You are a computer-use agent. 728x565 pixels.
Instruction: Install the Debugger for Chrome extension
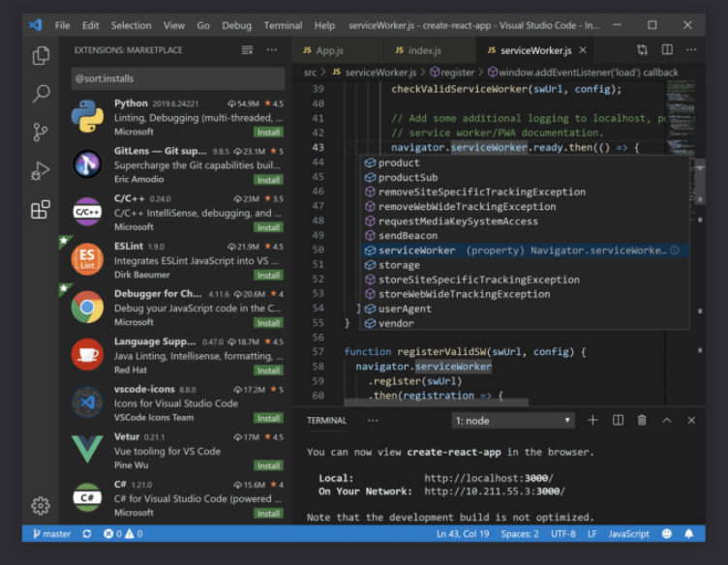coord(268,323)
